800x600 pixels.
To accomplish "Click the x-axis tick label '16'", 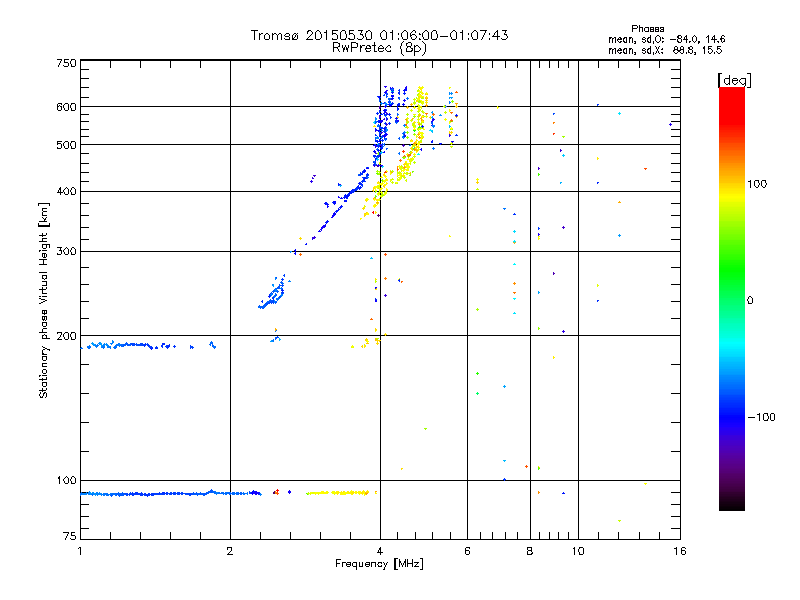I will (680, 551).
